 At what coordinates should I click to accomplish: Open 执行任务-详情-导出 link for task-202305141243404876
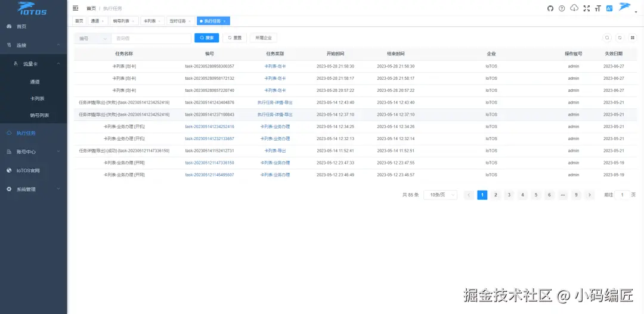(x=275, y=102)
